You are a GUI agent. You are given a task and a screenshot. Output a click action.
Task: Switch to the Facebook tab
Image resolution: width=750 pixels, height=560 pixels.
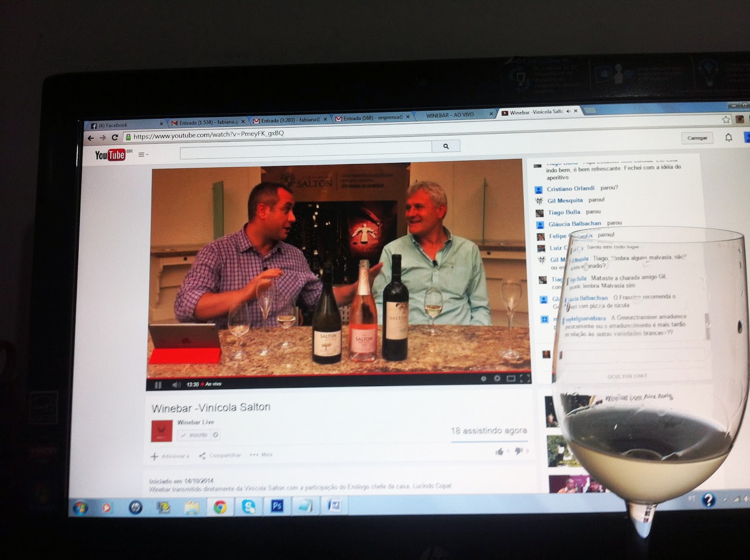pos(123,125)
